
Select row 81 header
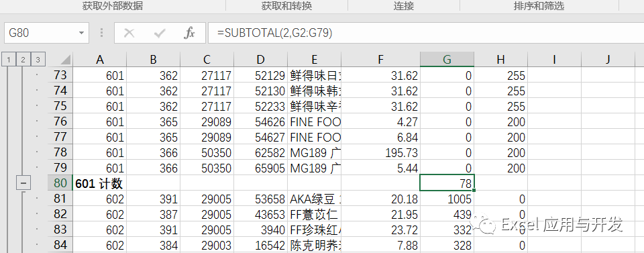[60, 199]
